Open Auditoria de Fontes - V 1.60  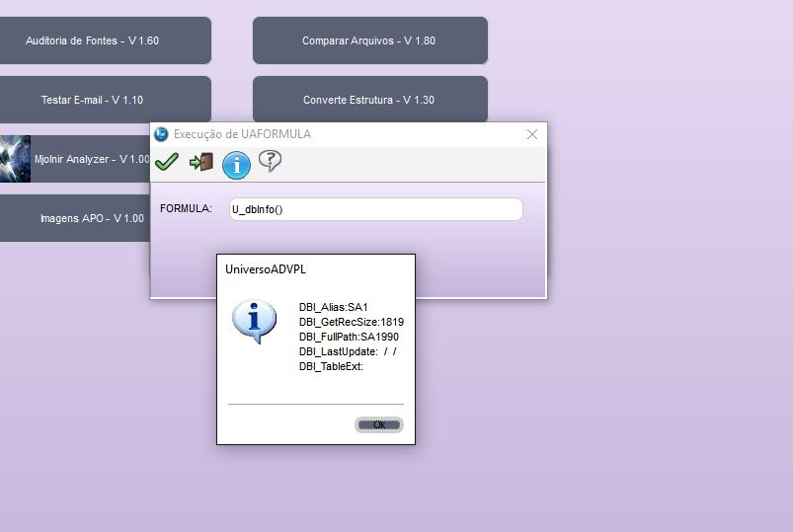[93, 40]
